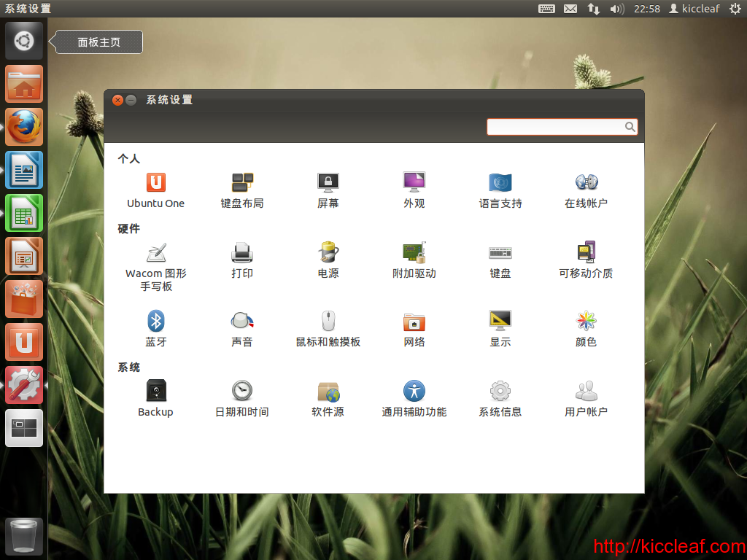Image resolution: width=747 pixels, height=560 pixels.
Task: Minimize the 系统设置 window
Action: pyautogui.click(x=131, y=100)
